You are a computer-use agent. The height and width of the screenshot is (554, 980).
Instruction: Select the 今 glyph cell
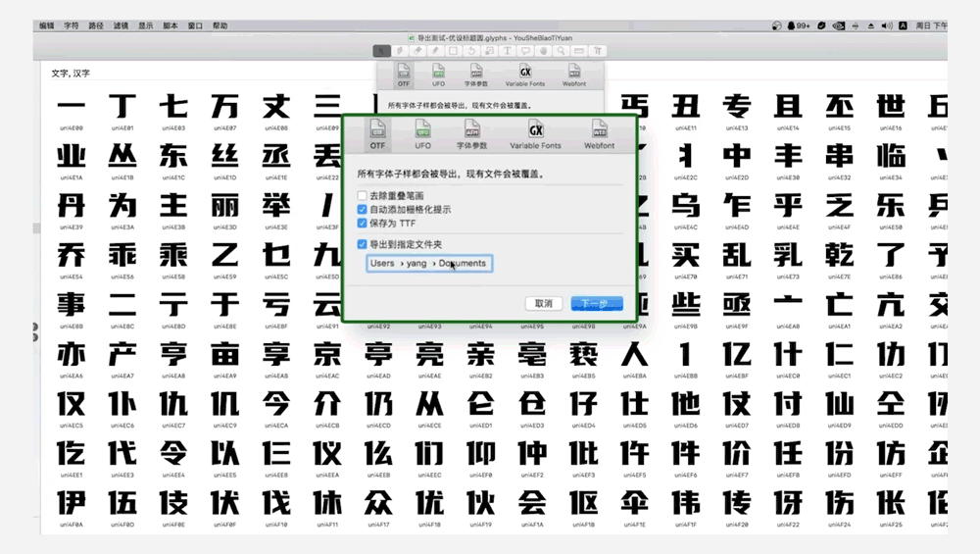tap(276, 408)
